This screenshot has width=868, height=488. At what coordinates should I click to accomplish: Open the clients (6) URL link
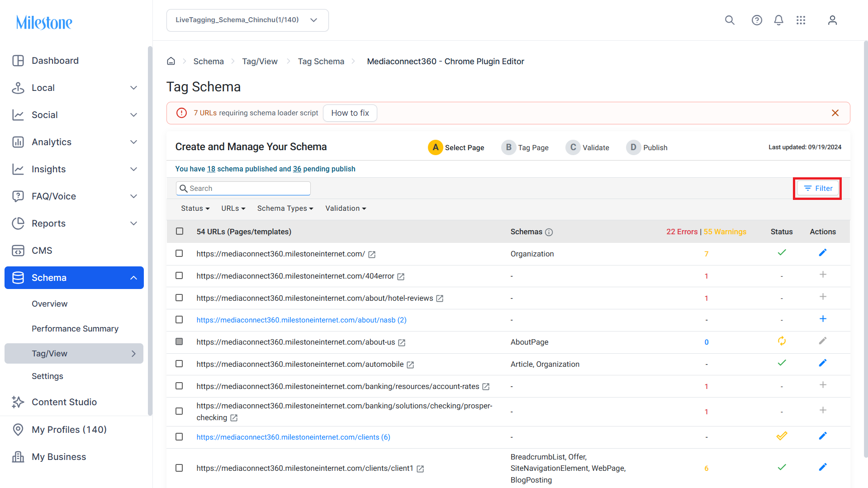tap(293, 437)
